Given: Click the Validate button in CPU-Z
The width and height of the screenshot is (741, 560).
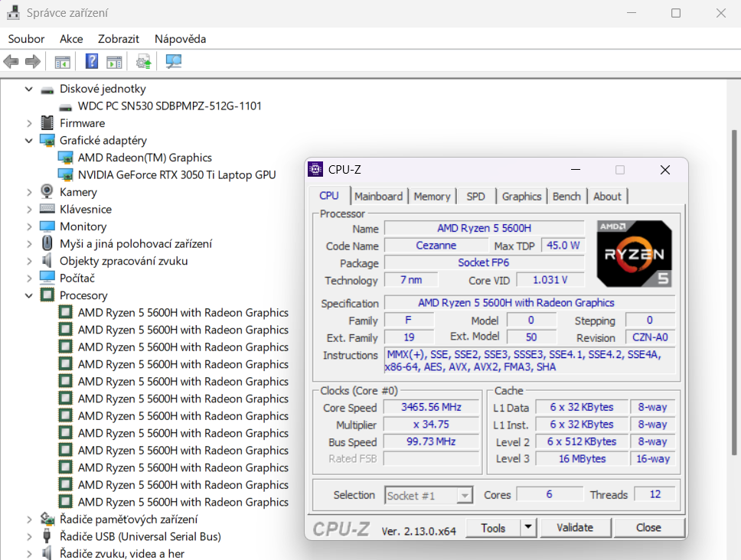Looking at the screenshot, I should click(x=576, y=528).
